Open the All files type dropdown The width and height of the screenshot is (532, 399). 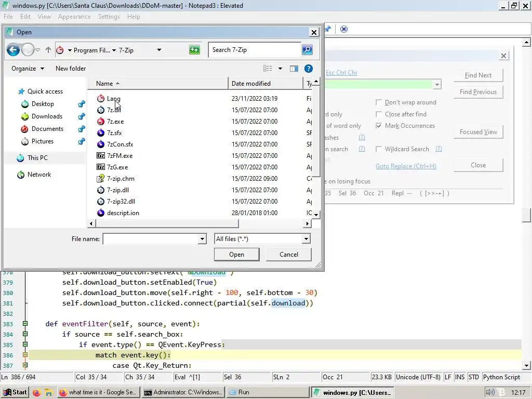pos(306,239)
